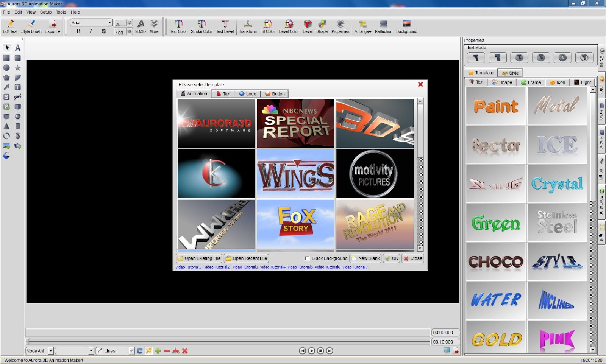Viewport: 606px width, 364px height.
Task: Open the Setup menu
Action: 46,12
